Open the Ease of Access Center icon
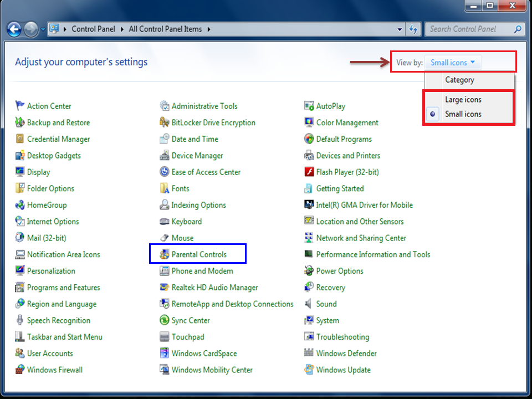The height and width of the screenshot is (399, 532). [164, 172]
